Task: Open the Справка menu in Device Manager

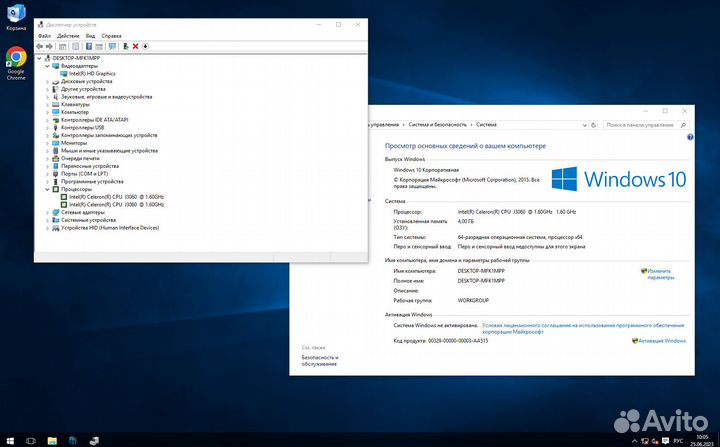Action: pyautogui.click(x=112, y=36)
